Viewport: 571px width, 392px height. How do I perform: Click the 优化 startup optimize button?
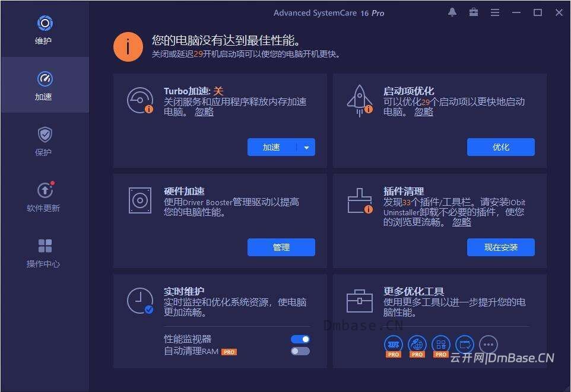(501, 147)
